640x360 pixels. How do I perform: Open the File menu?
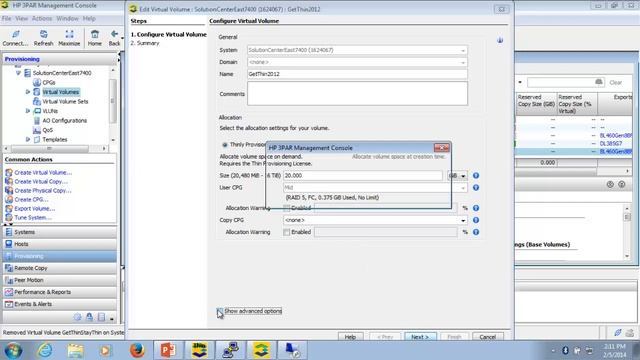[7, 19]
